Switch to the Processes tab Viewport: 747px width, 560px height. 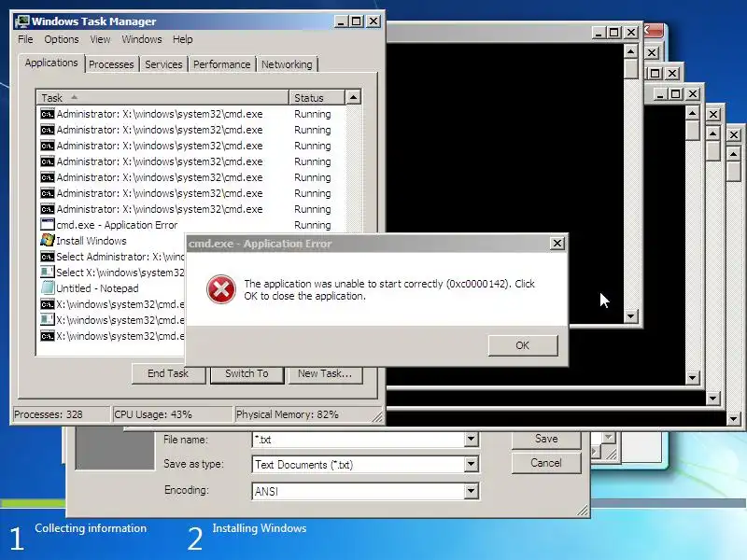pyautogui.click(x=111, y=64)
